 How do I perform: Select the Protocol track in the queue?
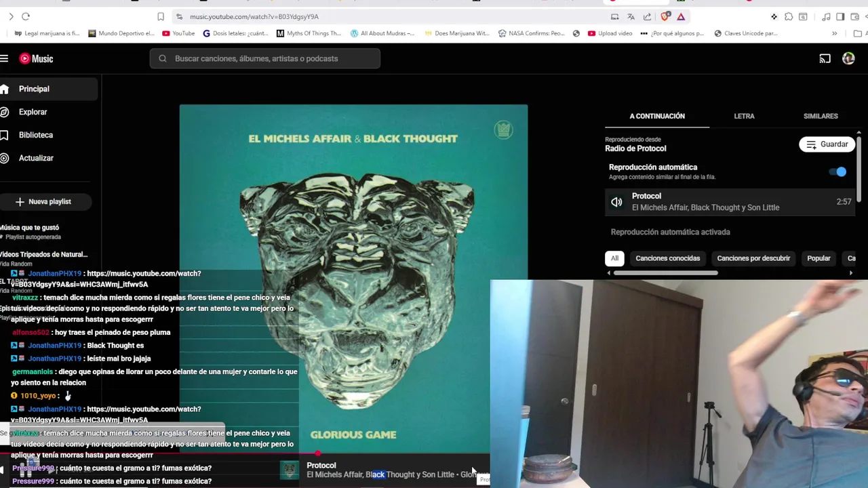pos(730,202)
